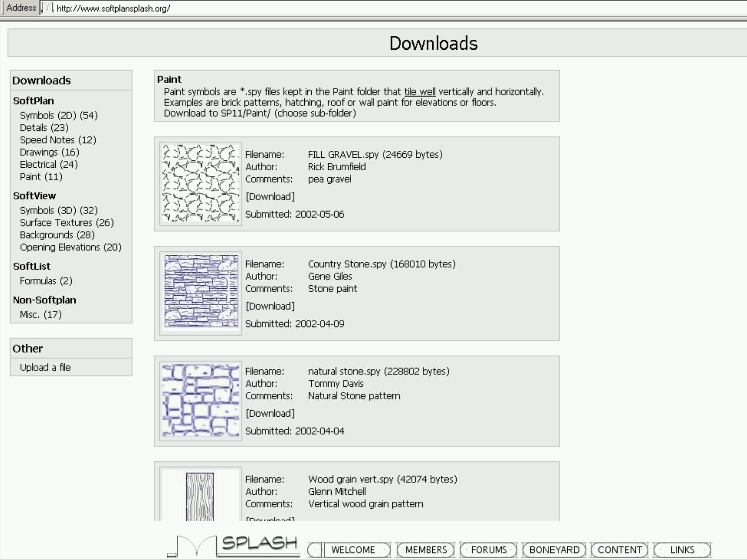Open the FILL GRAVEL pattern thumbnail
Image resolution: width=747 pixels, height=560 pixels.
[200, 184]
